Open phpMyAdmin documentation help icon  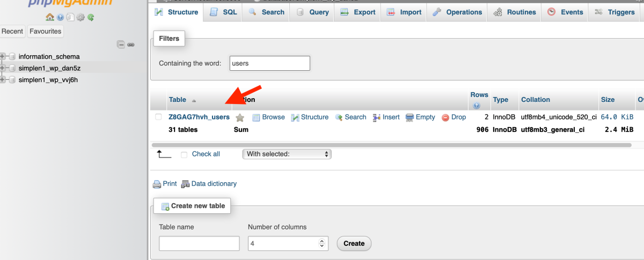(x=60, y=18)
